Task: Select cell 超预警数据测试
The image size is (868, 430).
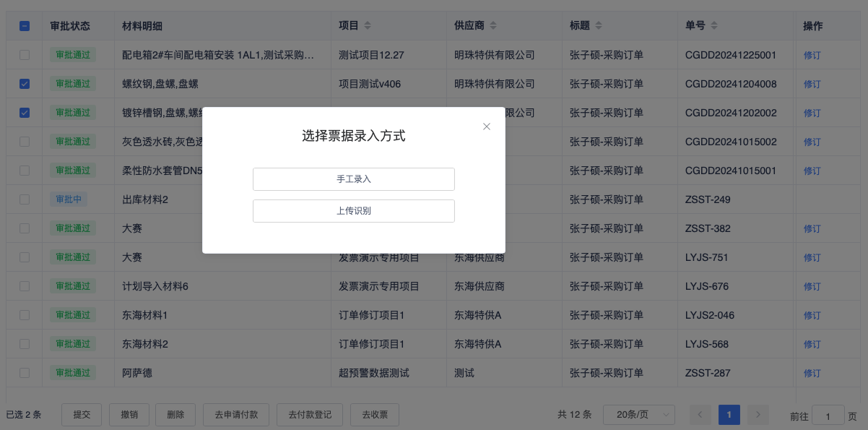Action: pos(374,373)
